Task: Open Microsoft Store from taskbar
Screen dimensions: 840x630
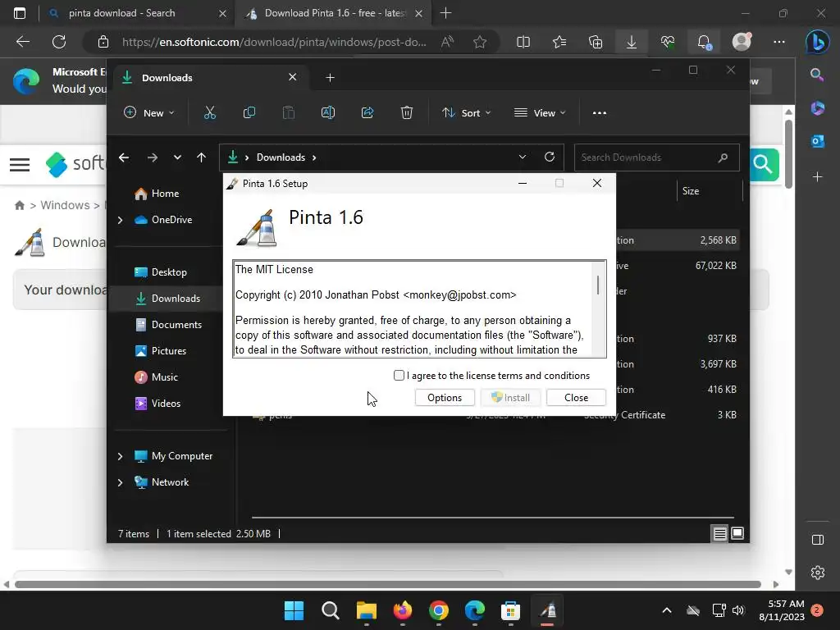Action: coord(510,610)
